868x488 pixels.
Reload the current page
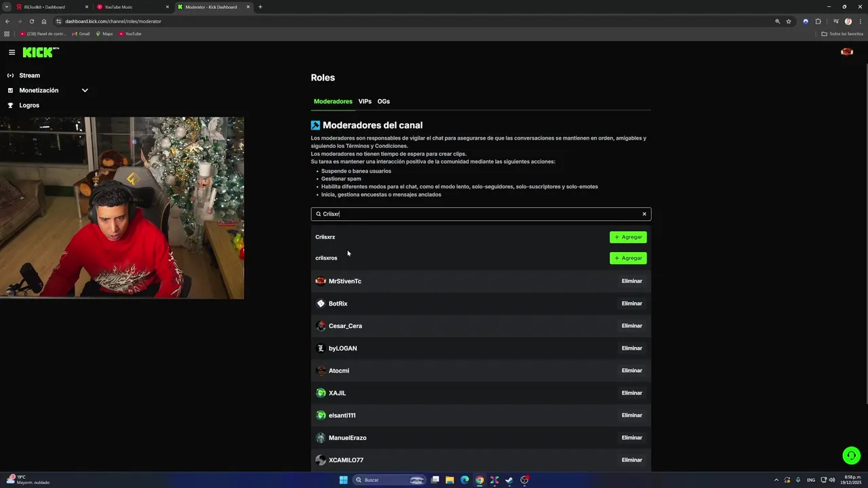click(32, 21)
